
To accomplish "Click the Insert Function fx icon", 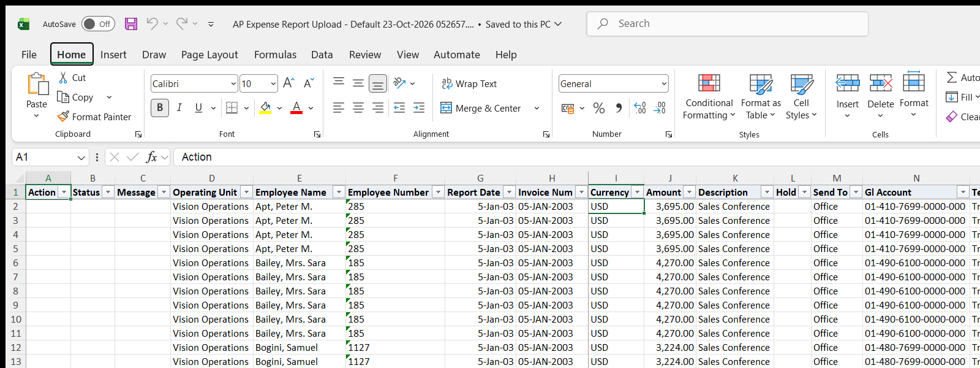I will tap(151, 157).
